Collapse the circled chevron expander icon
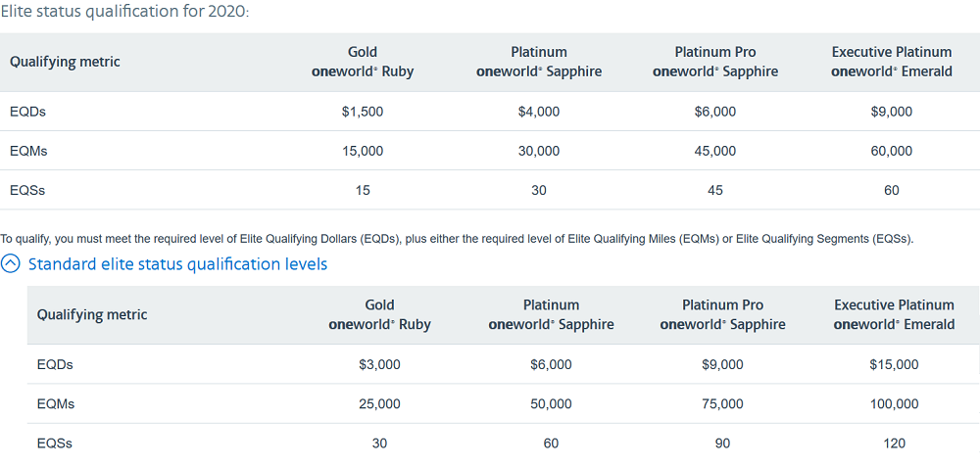 click(x=11, y=264)
